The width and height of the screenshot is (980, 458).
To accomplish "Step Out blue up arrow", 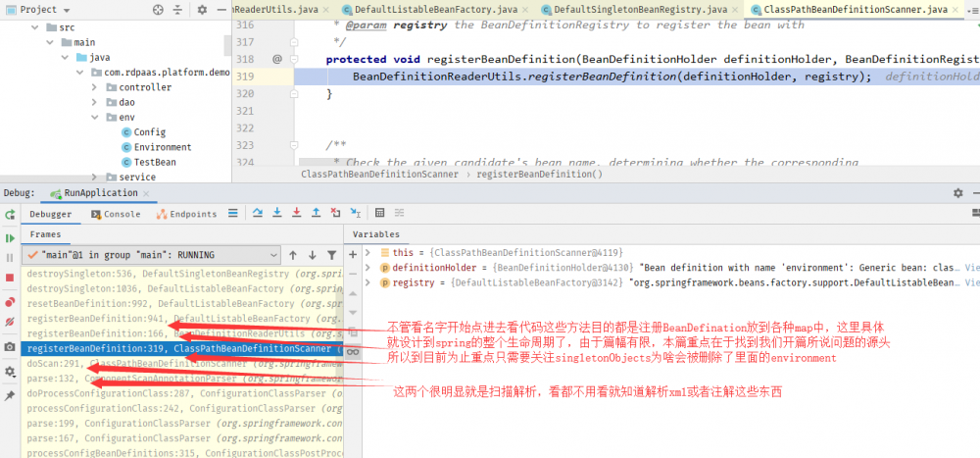I will 317,213.
